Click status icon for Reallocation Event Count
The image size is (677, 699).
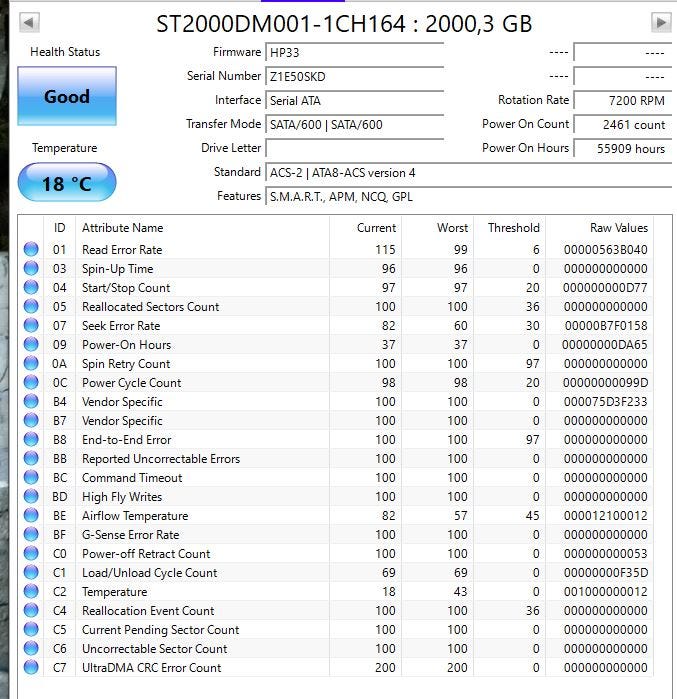coord(31,610)
